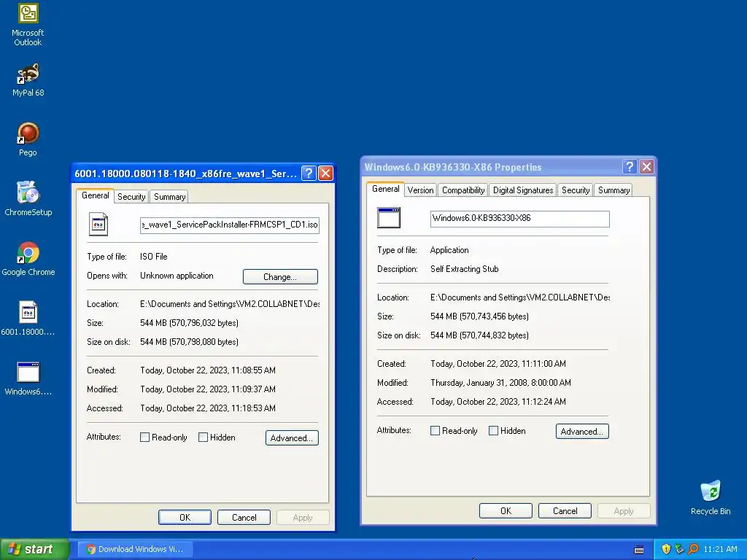This screenshot has height=560, width=747.
Task: Click Change... to pick opening application
Action: point(280,276)
